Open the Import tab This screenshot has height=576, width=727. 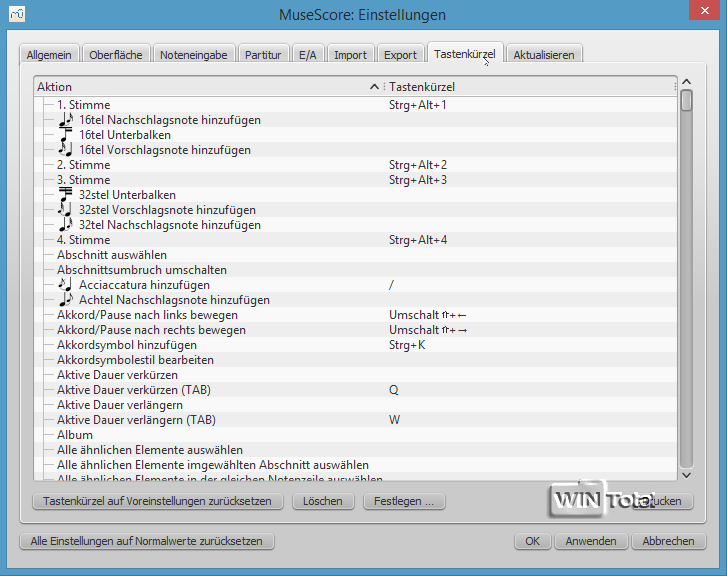point(350,55)
